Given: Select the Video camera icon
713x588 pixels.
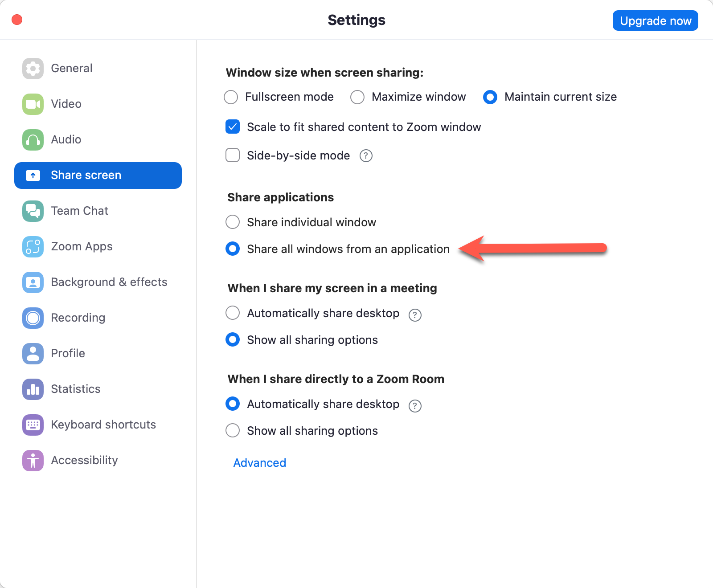Looking at the screenshot, I should click(x=33, y=104).
